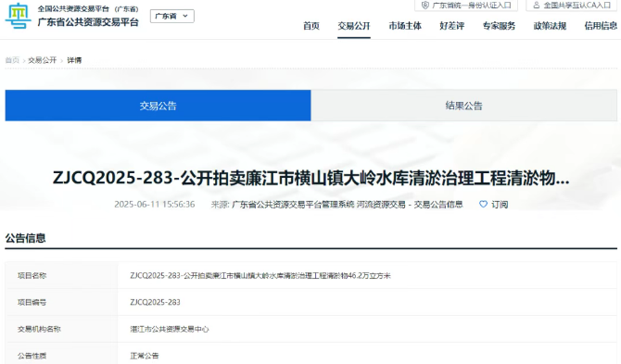Open the 市场主体 navigation item
This screenshot has width=621, height=364.
click(x=405, y=26)
